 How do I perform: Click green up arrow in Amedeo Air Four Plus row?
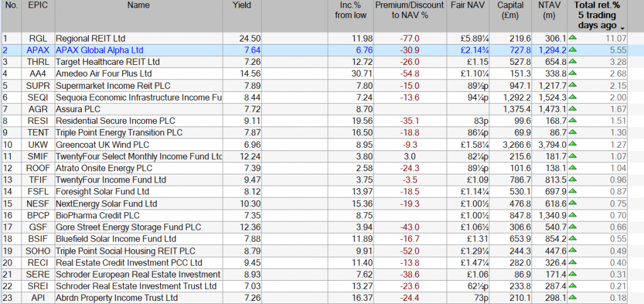(572, 74)
